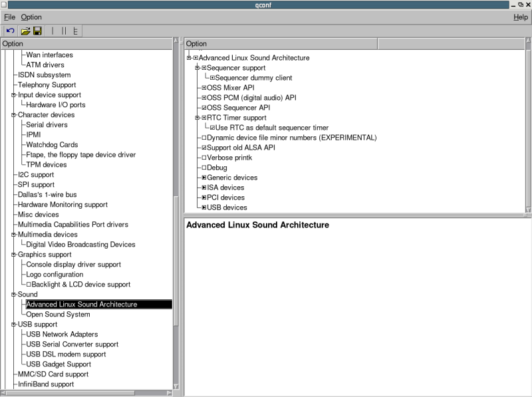Click left pane vertical scrollbar down arrow
The width and height of the screenshot is (532, 397).
[176, 386]
